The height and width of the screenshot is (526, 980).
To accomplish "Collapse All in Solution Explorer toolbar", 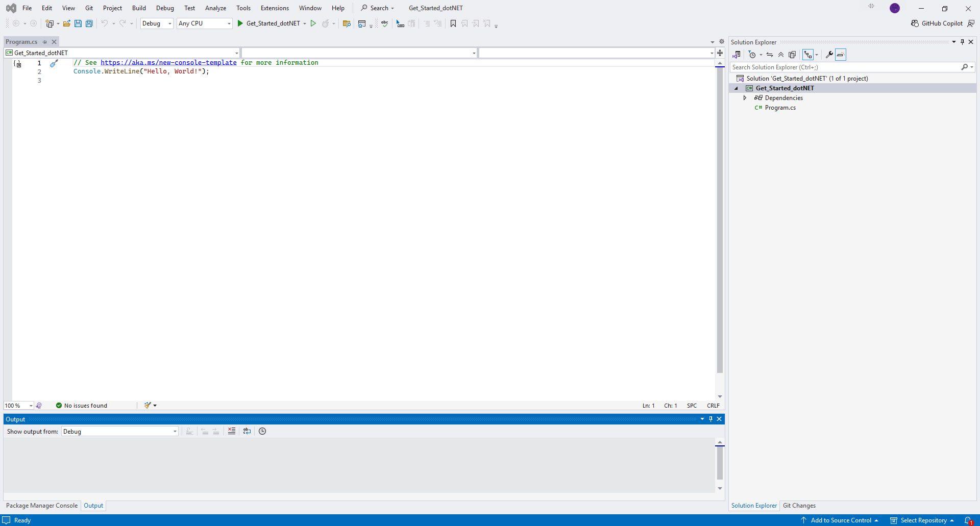I will [781, 55].
